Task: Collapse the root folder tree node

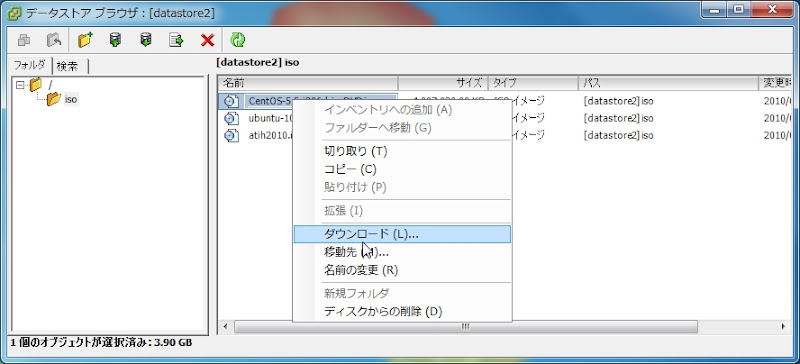Action: [20, 85]
